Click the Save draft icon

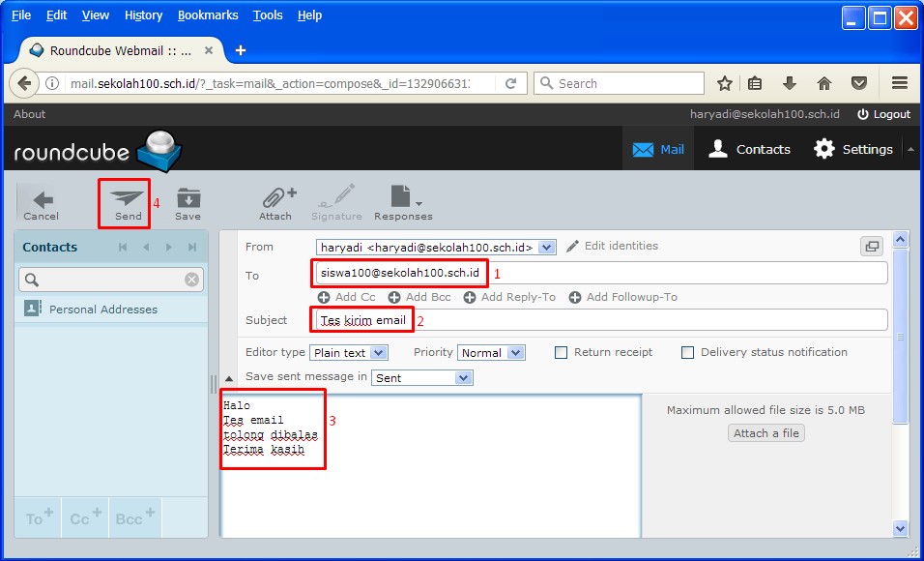coord(188,198)
